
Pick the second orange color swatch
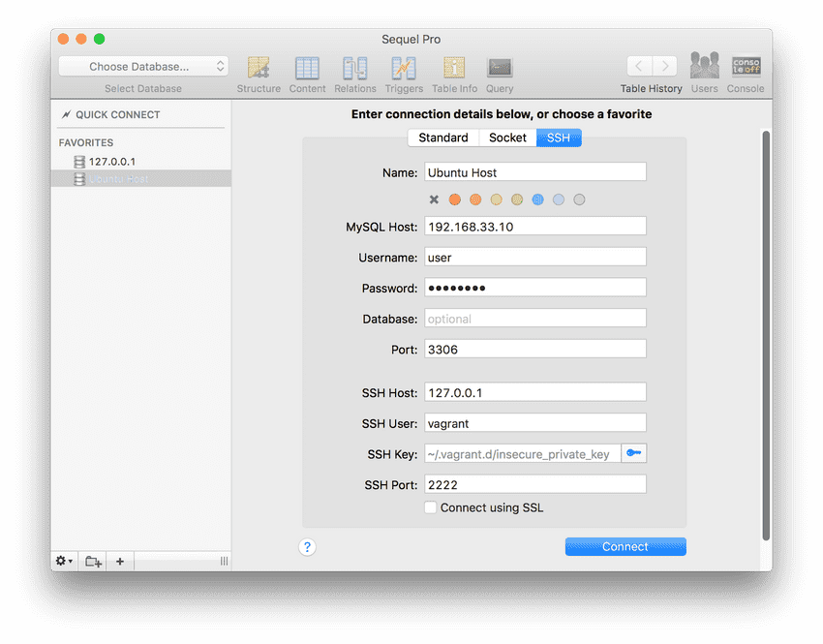(x=475, y=199)
